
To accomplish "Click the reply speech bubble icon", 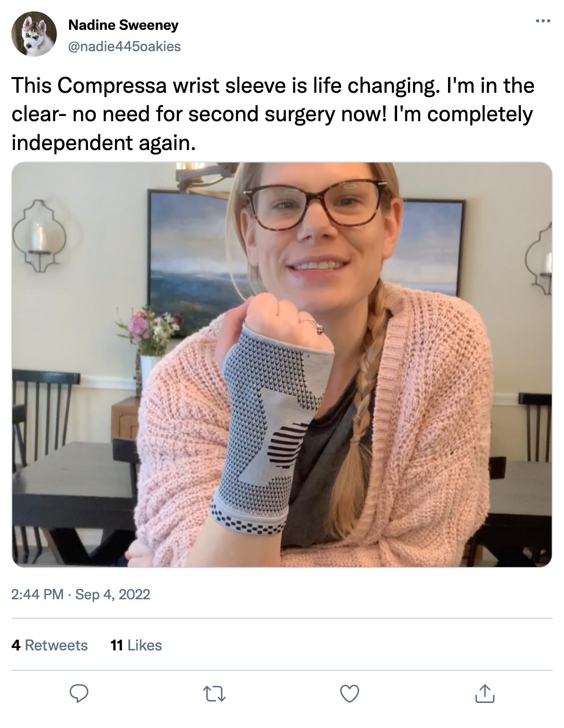I will 79,693.
